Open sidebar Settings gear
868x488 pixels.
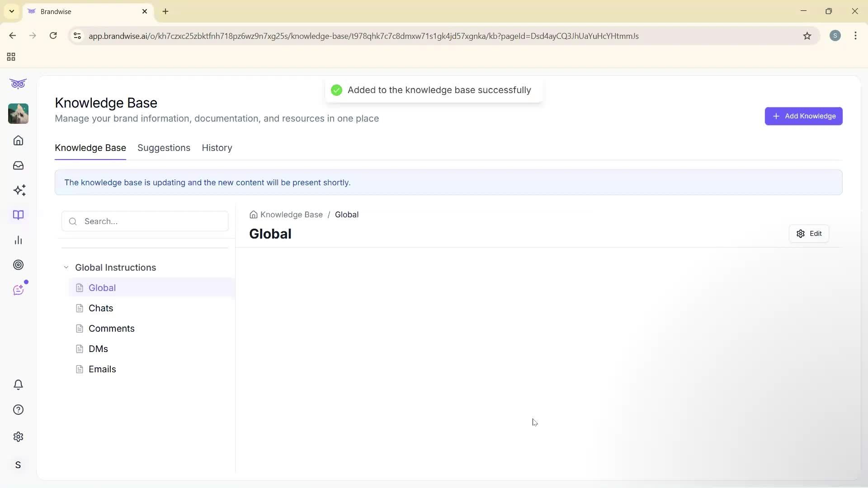18,436
